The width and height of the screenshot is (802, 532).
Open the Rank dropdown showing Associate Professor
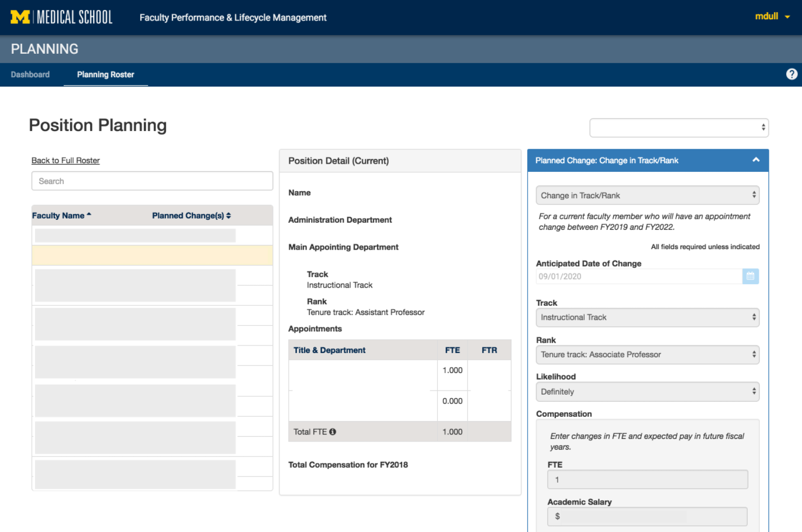click(648, 354)
